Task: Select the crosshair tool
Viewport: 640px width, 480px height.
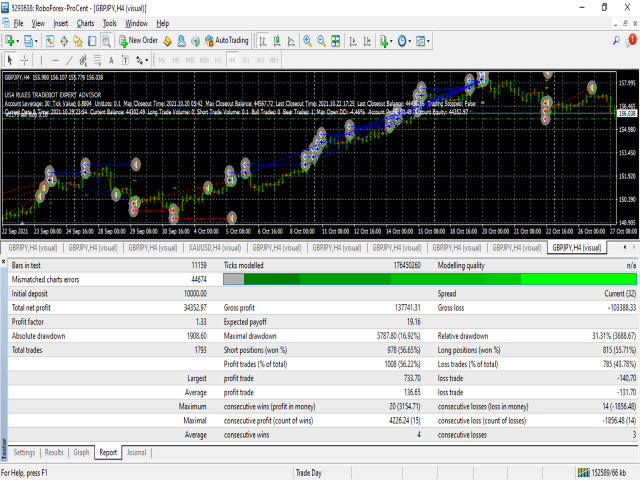Action: (24, 60)
